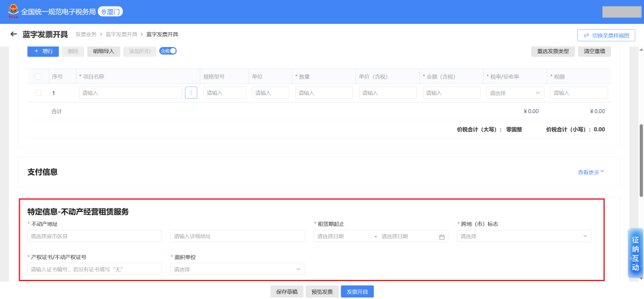Open the 税率/征收率 dropdown
The height and width of the screenshot is (299, 644).
[x=515, y=93]
